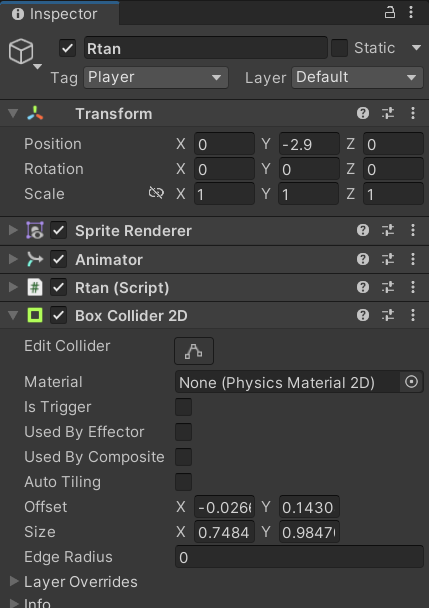
Task: Open Animator help reference icon
Action: tap(363, 259)
